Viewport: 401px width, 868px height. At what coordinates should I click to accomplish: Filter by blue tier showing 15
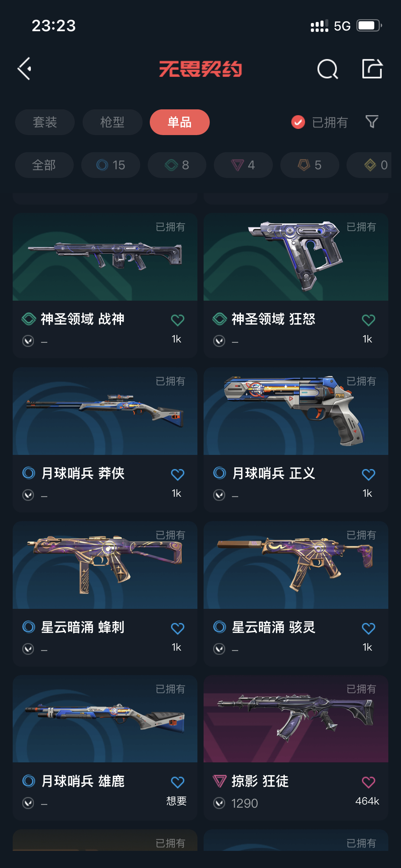tap(111, 165)
